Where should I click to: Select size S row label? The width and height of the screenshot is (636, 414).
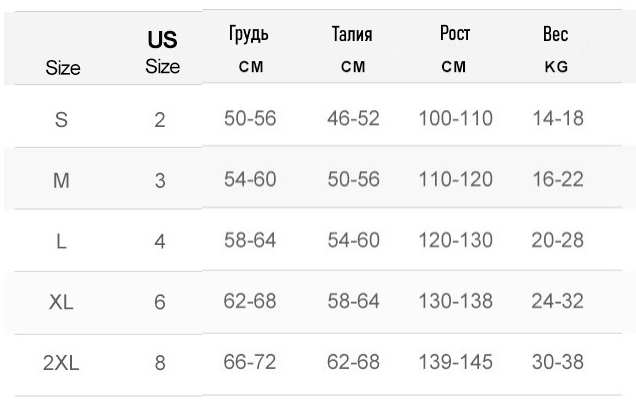coord(61,120)
